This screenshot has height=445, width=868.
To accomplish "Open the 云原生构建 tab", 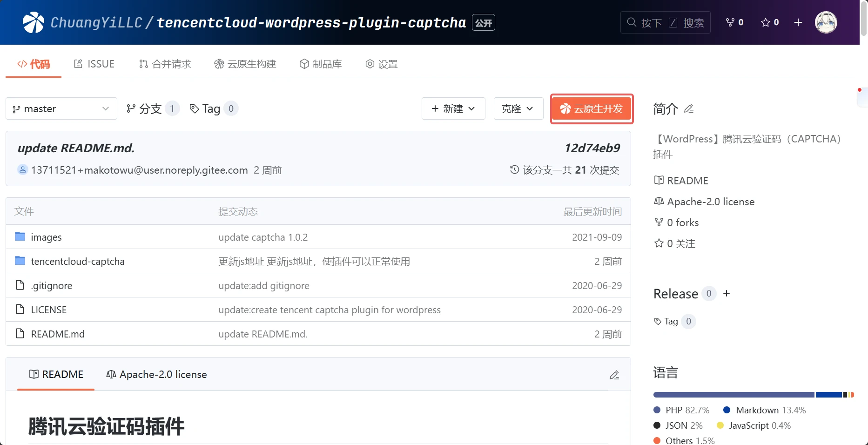I will (245, 64).
